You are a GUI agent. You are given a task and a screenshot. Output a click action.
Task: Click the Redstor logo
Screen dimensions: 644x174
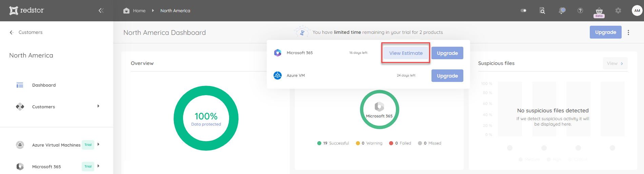click(x=26, y=10)
